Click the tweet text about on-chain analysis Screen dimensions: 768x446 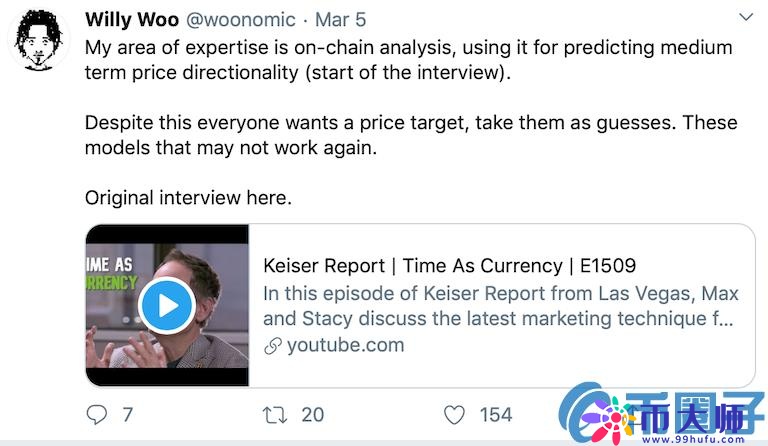click(408, 59)
